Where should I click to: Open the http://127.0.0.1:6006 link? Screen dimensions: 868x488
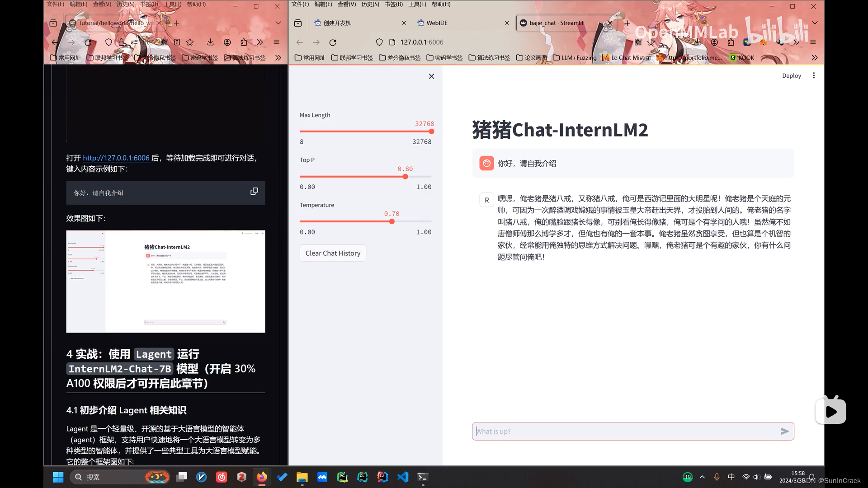tap(116, 158)
